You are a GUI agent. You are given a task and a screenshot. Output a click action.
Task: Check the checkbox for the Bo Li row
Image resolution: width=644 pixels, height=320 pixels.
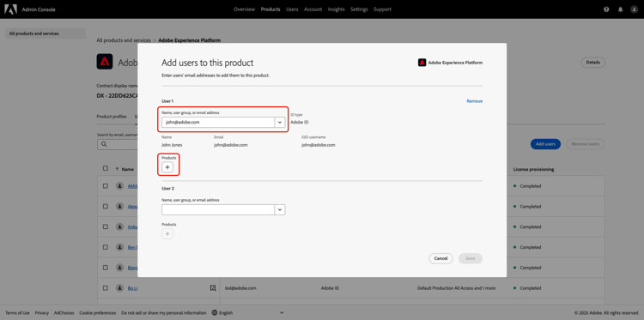(106, 288)
